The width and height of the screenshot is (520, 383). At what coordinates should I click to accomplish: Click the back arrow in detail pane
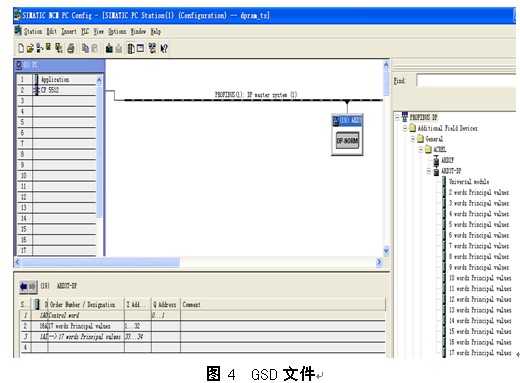pos(24,286)
